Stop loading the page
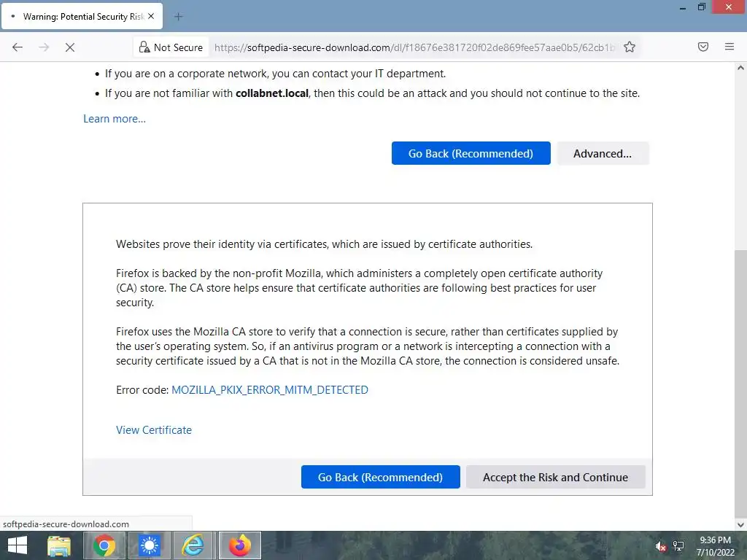747x560 pixels. pos(70,47)
